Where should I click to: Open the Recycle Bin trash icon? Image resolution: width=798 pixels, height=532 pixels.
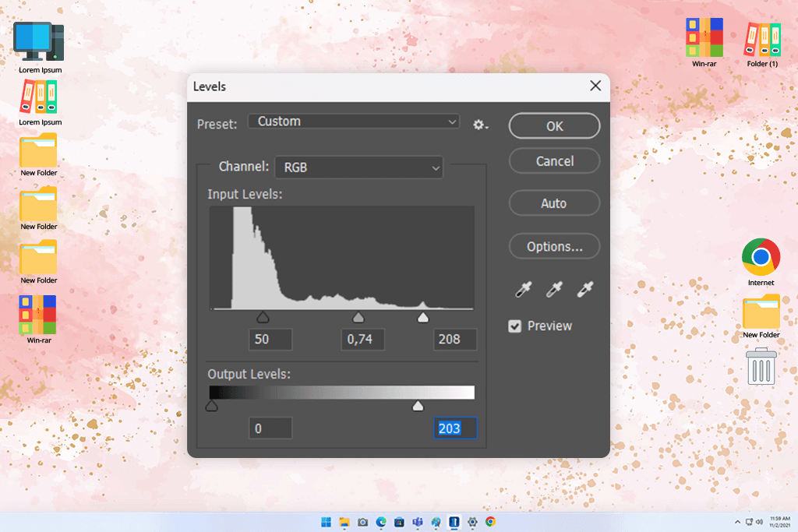(x=761, y=366)
